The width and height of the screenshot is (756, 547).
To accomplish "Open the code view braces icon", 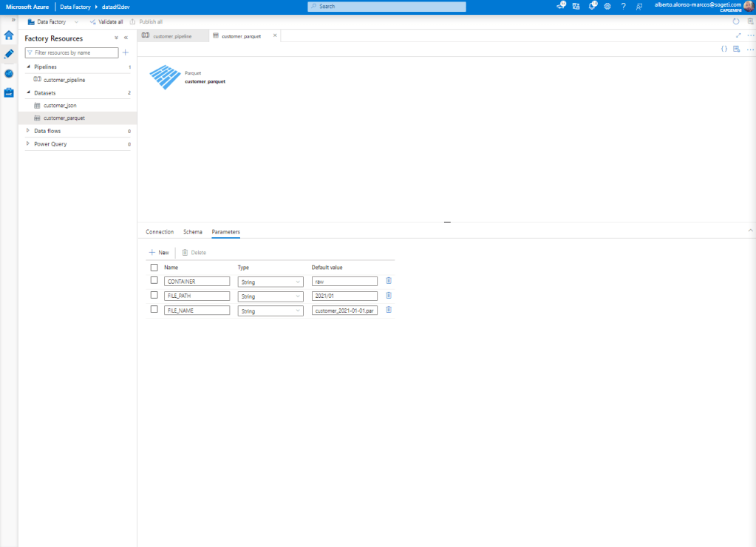I will coord(724,49).
